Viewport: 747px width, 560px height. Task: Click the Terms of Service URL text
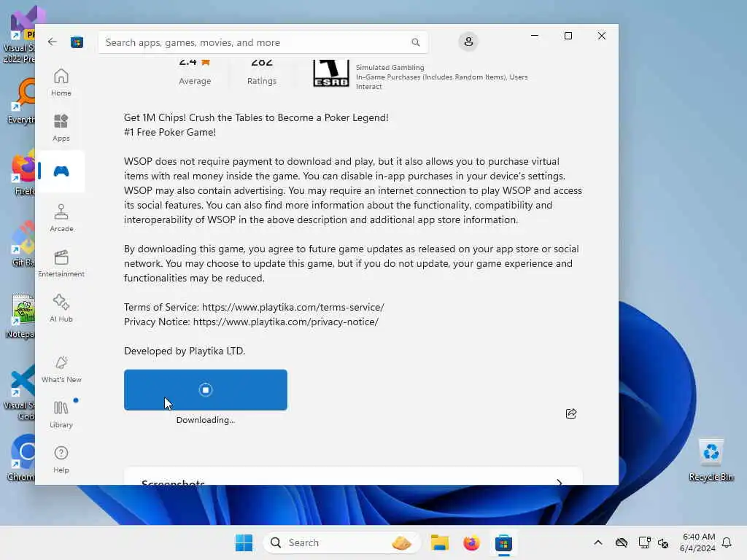tap(293, 307)
